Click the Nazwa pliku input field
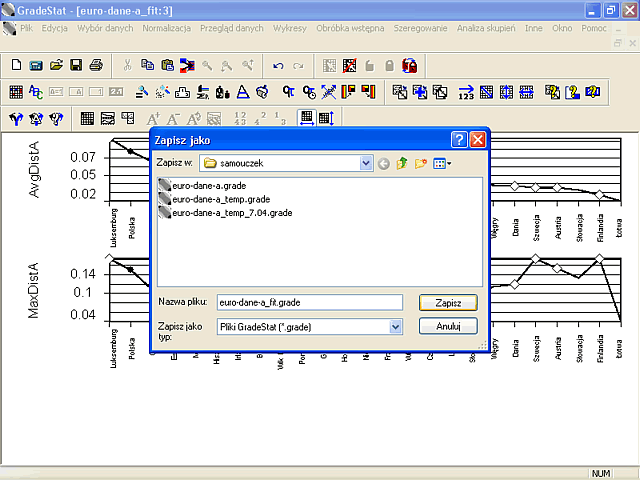The width and height of the screenshot is (640, 480). coord(310,302)
